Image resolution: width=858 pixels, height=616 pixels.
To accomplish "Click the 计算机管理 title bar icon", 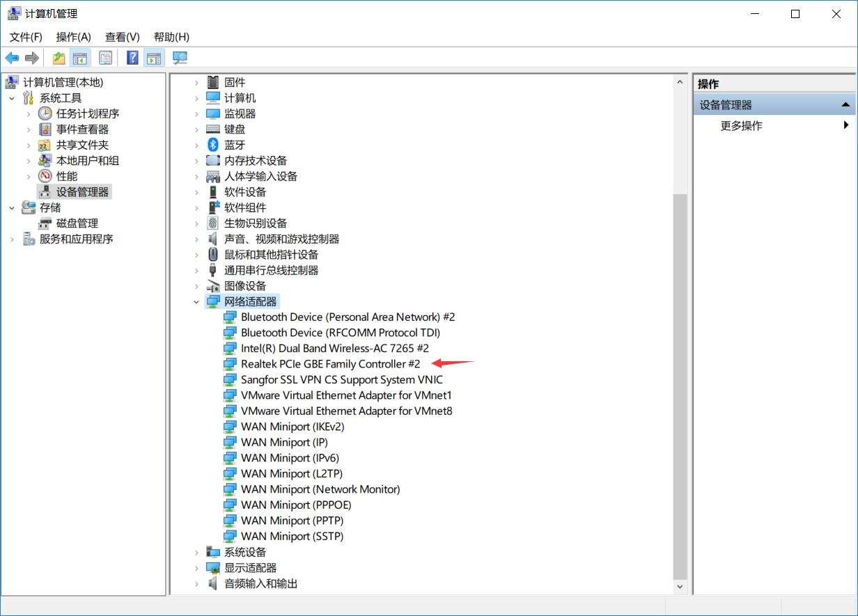I will click(13, 13).
